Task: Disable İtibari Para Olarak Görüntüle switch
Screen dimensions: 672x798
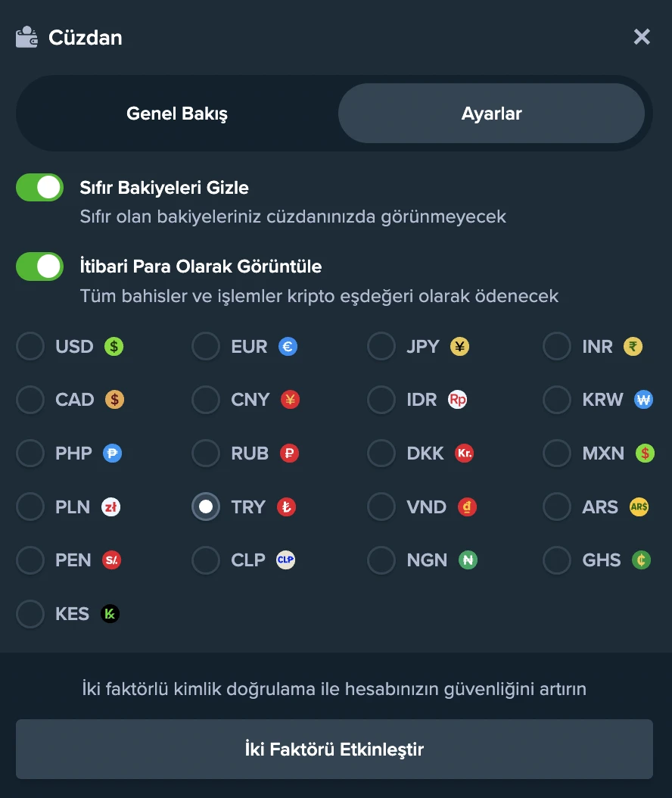Action: tap(39, 267)
